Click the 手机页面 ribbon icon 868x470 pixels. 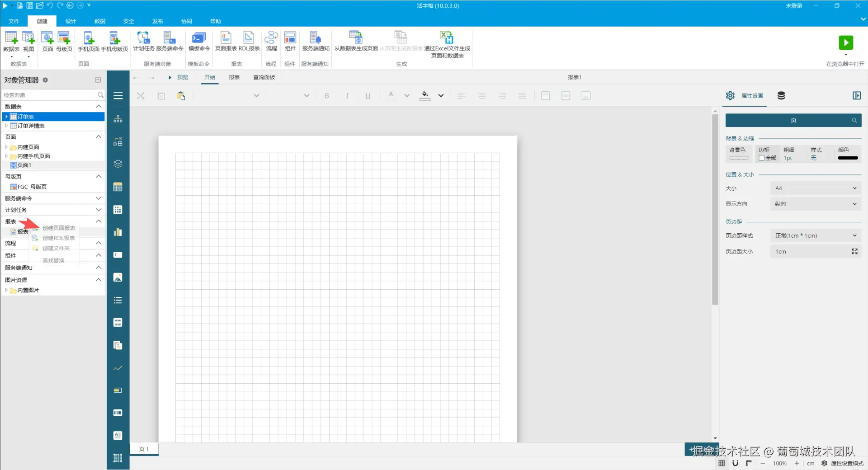click(x=89, y=41)
